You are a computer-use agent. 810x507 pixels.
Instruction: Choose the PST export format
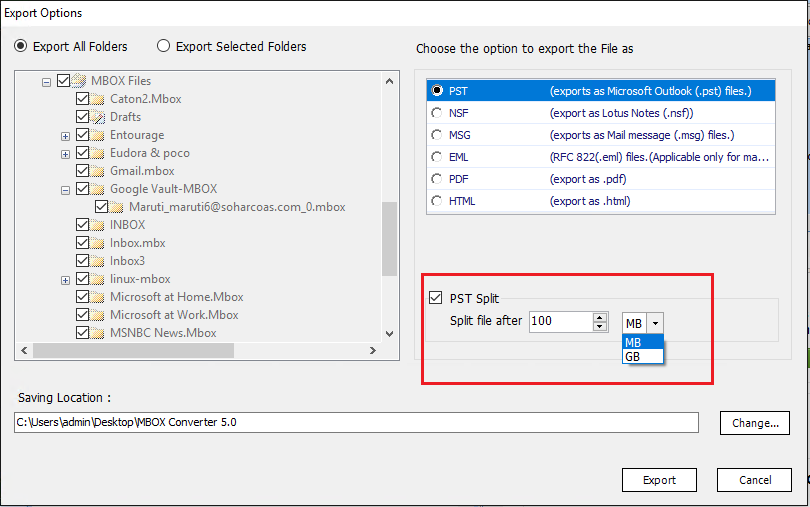(x=437, y=90)
